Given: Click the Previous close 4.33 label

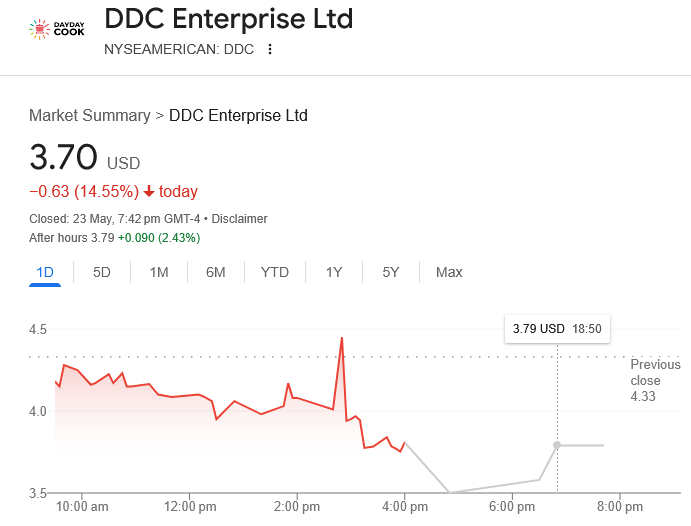Looking at the screenshot, I should tap(655, 380).
